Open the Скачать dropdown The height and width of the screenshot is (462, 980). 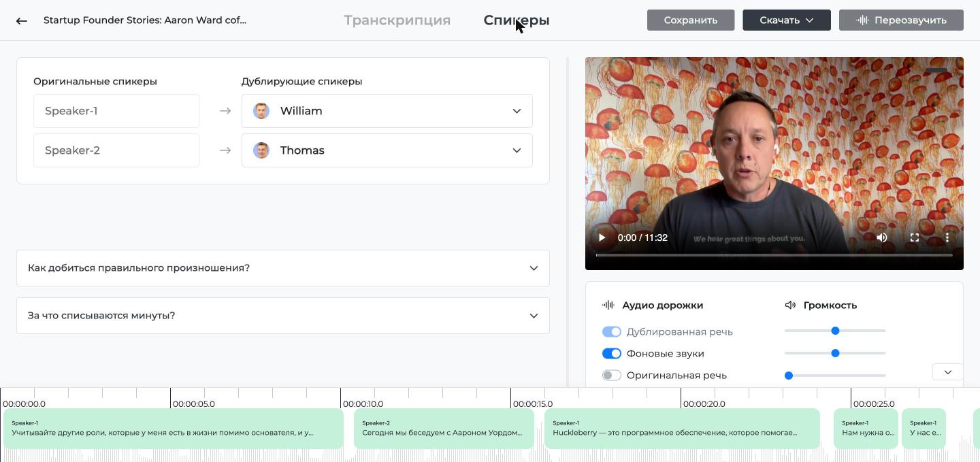787,20
